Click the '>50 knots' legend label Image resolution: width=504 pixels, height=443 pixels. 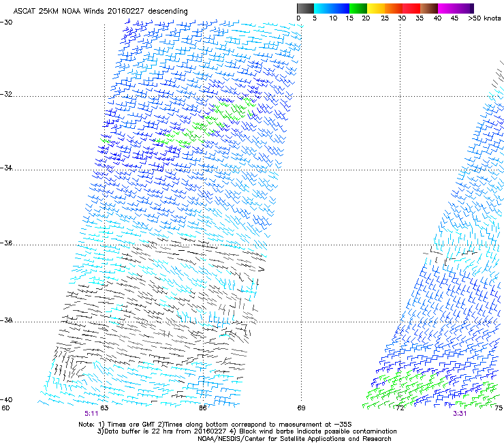click(x=484, y=18)
